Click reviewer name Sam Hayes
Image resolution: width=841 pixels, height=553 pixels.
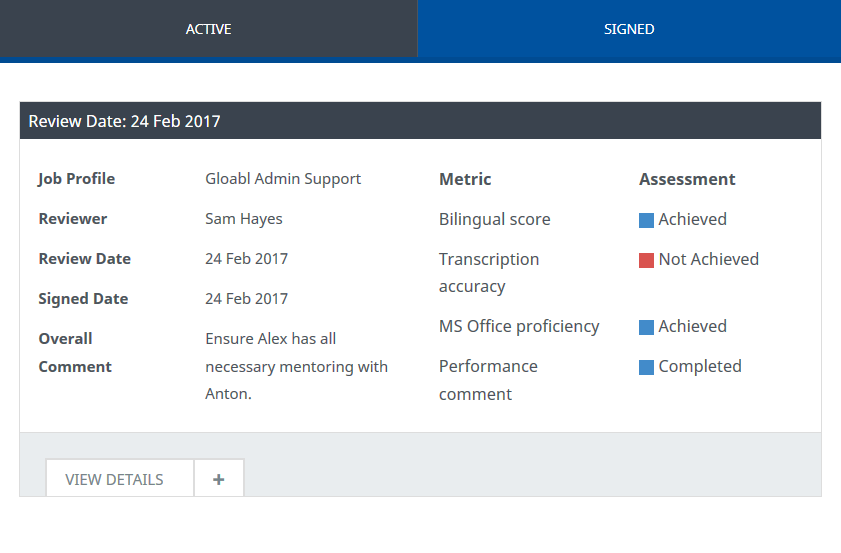[243, 218]
